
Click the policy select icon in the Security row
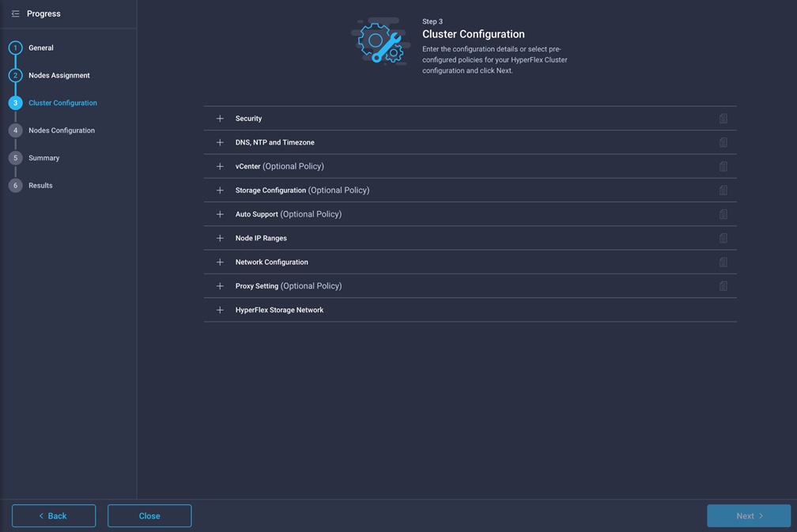723,119
